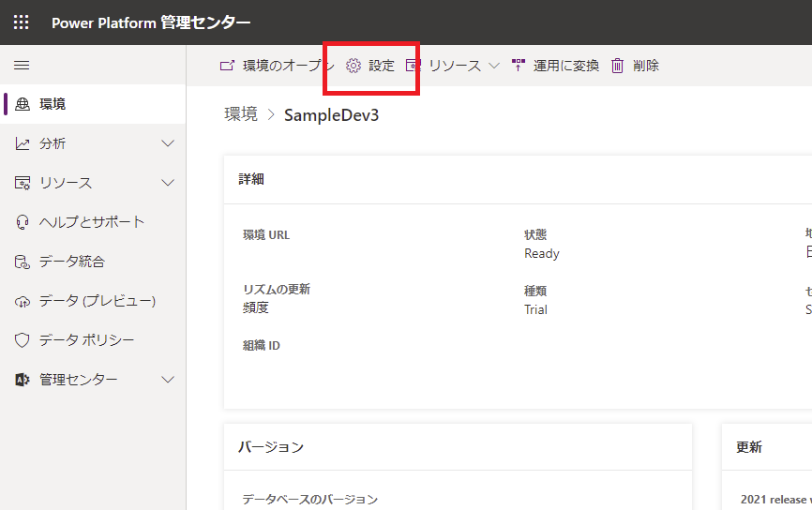Click the 環境 globe icon in sidebar
Viewport: 812px width, 510px height.
[23, 104]
